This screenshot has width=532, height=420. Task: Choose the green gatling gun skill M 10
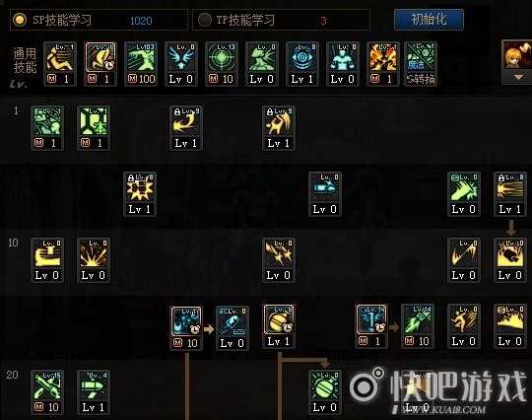pos(418,326)
